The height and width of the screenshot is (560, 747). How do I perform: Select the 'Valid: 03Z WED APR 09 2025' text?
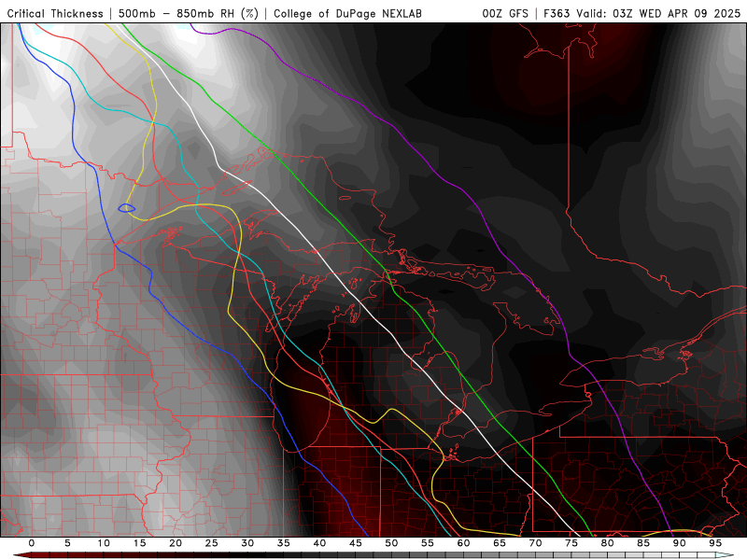coord(658,14)
